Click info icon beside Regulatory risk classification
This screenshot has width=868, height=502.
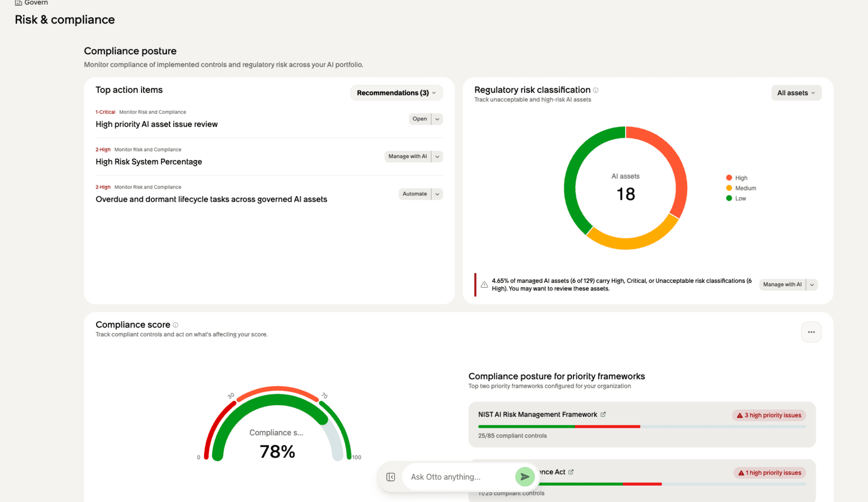[596, 90]
